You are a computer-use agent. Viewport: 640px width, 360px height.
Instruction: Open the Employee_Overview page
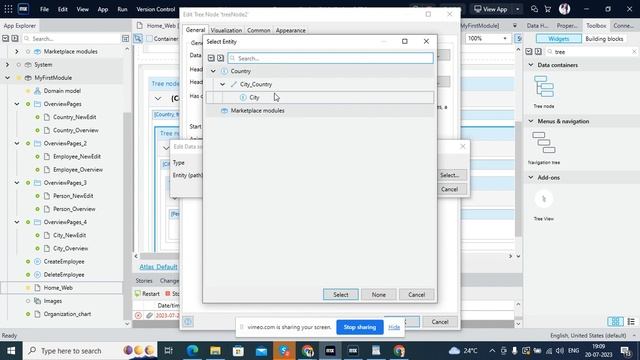78,169
